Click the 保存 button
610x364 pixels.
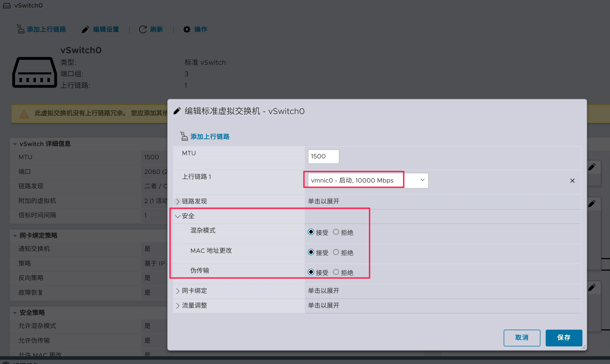(564, 338)
